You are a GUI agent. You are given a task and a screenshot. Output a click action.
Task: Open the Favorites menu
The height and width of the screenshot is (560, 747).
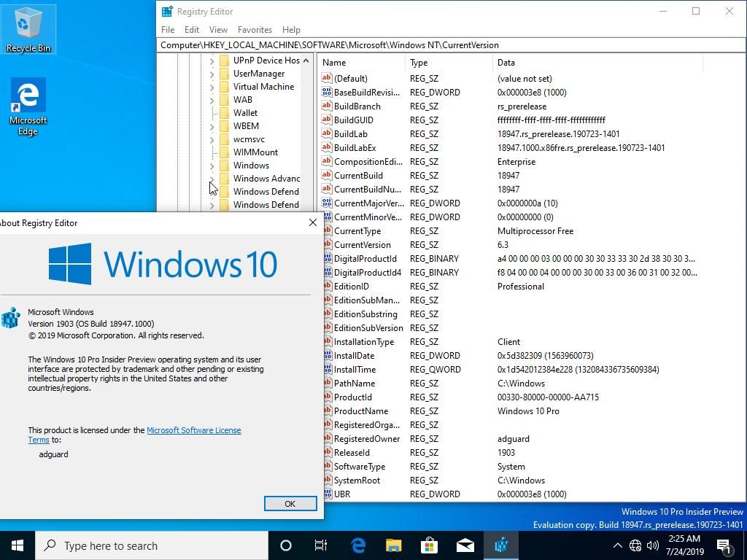tap(255, 29)
